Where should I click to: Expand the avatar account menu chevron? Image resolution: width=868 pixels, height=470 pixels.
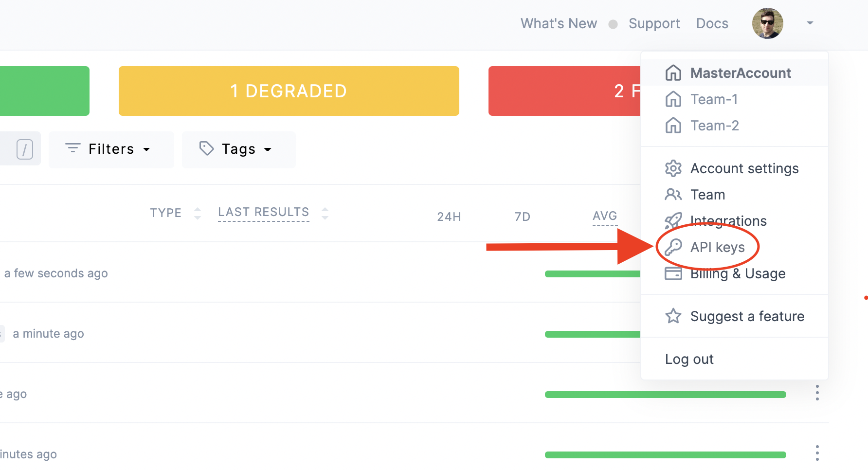[809, 23]
